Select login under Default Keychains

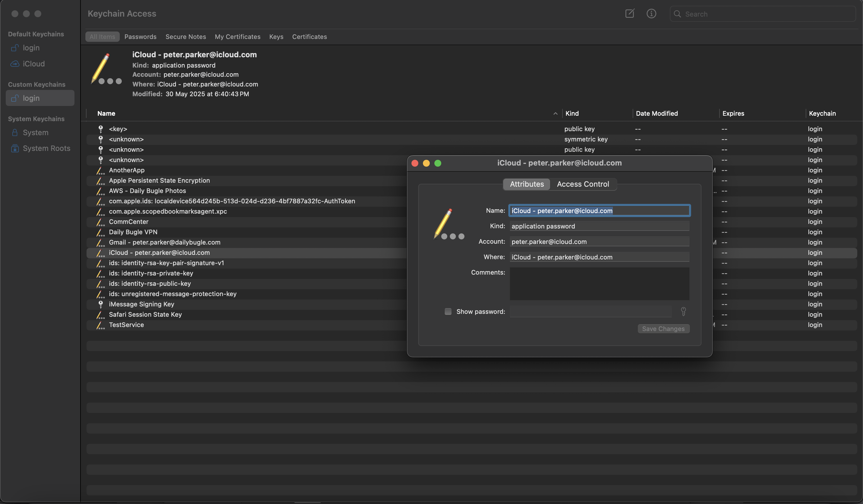coord(31,48)
